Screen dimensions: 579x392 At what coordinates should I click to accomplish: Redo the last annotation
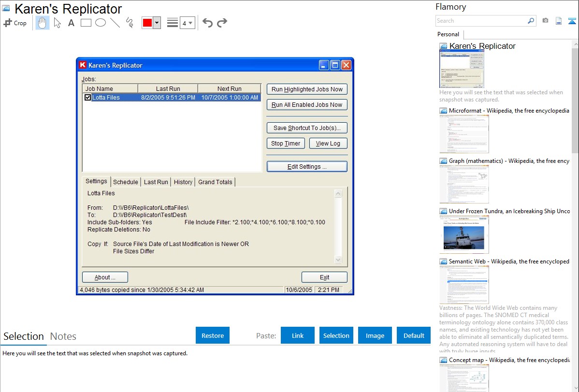pos(222,23)
